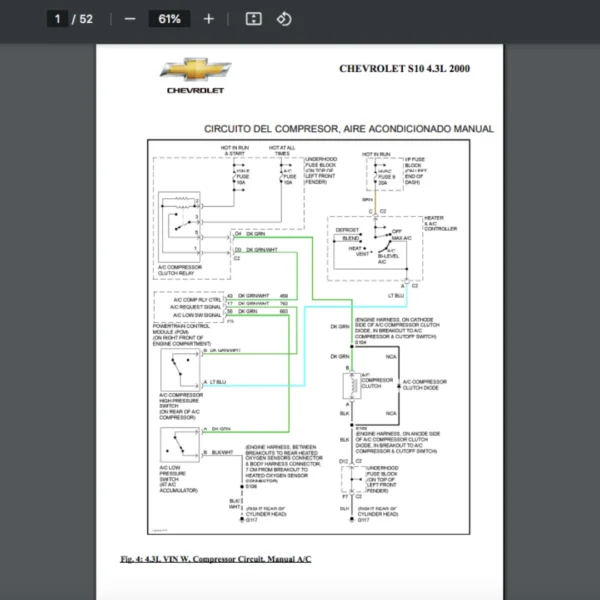Click the zoom out minus button

pos(130,19)
